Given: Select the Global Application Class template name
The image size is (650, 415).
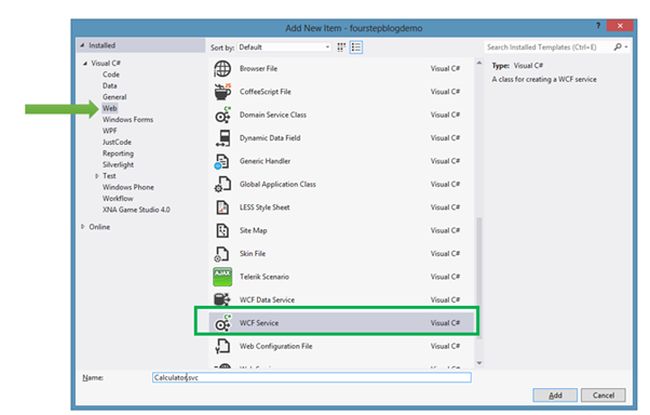Looking at the screenshot, I should click(x=278, y=184).
